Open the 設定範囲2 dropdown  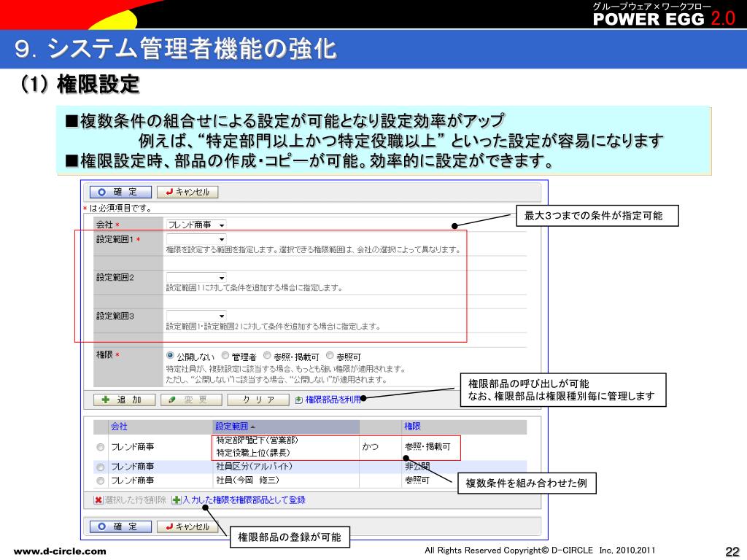[x=196, y=277]
